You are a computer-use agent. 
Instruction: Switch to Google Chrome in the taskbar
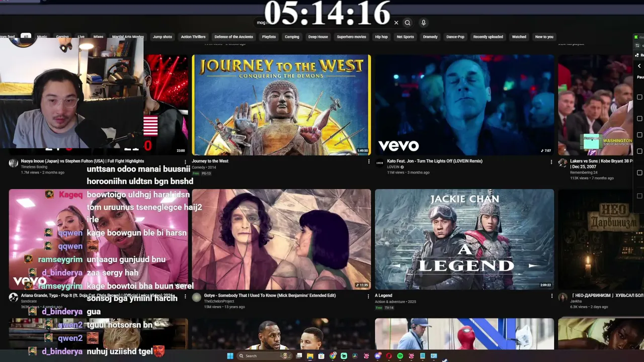tap(333, 356)
